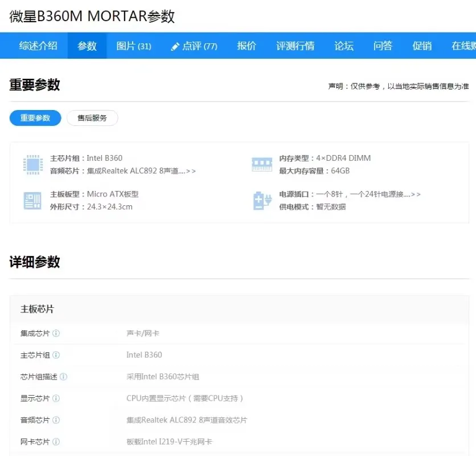The width and height of the screenshot is (476, 456).
Task: Click the 64GB maximum memory value
Action: click(x=340, y=171)
